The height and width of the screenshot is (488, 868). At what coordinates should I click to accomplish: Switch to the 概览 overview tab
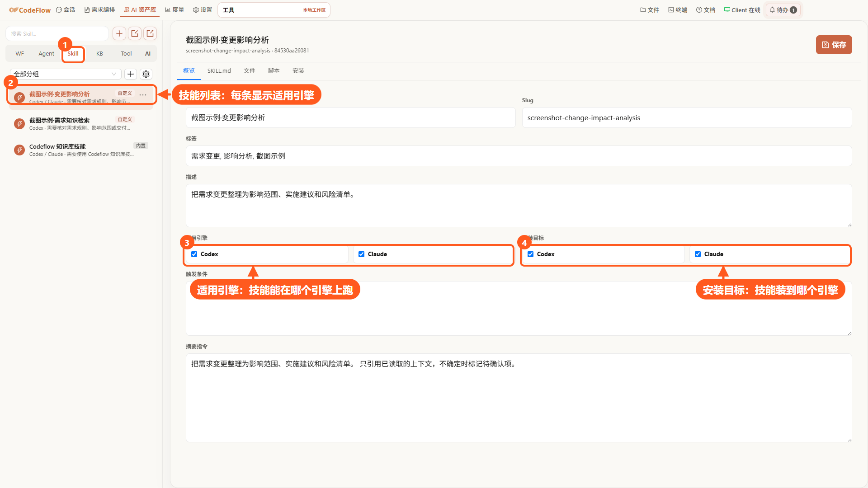click(189, 70)
